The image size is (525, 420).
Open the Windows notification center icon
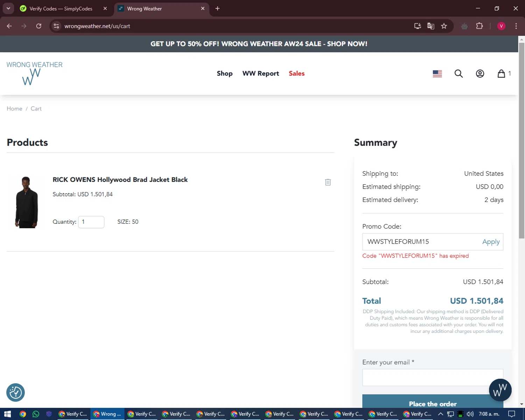click(511, 414)
